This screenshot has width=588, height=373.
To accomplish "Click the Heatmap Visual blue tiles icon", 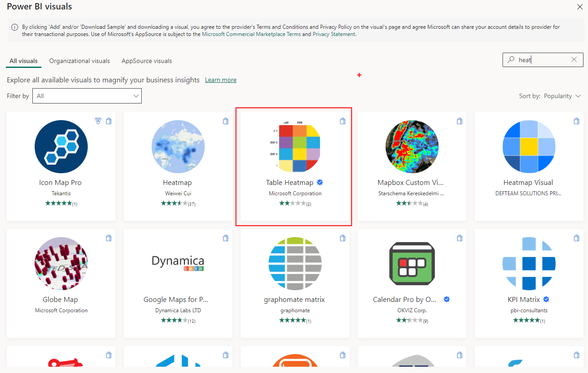I will point(529,147).
